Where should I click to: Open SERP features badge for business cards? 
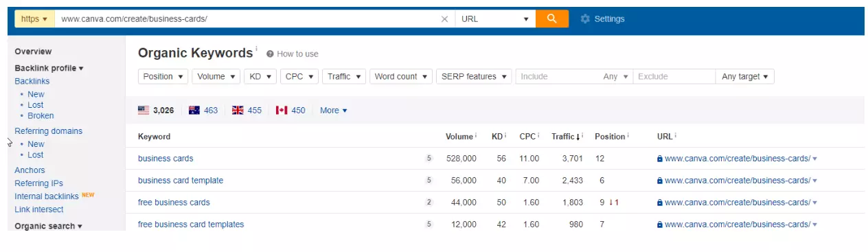(x=429, y=159)
